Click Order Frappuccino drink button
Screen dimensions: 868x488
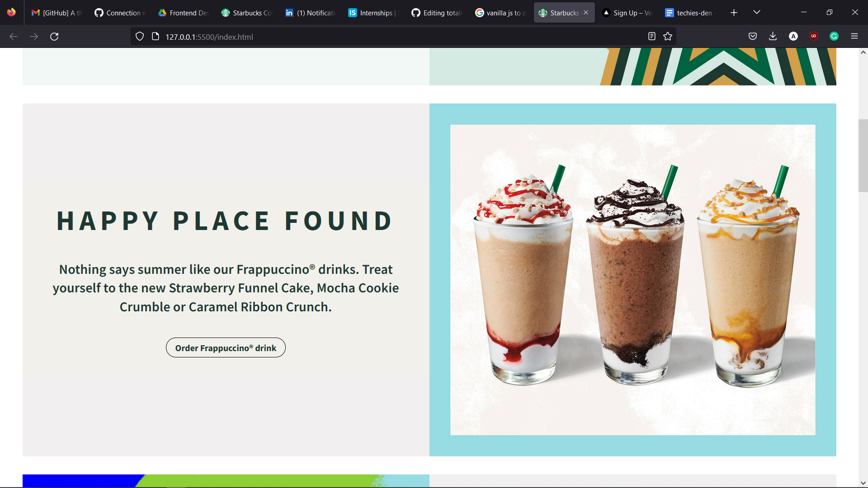(226, 347)
